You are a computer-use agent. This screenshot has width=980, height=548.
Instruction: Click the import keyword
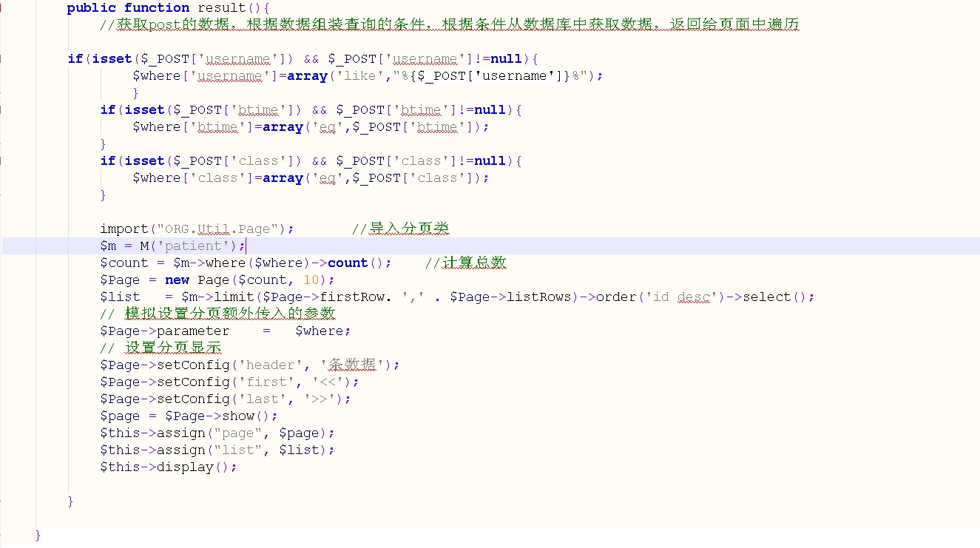[124, 229]
